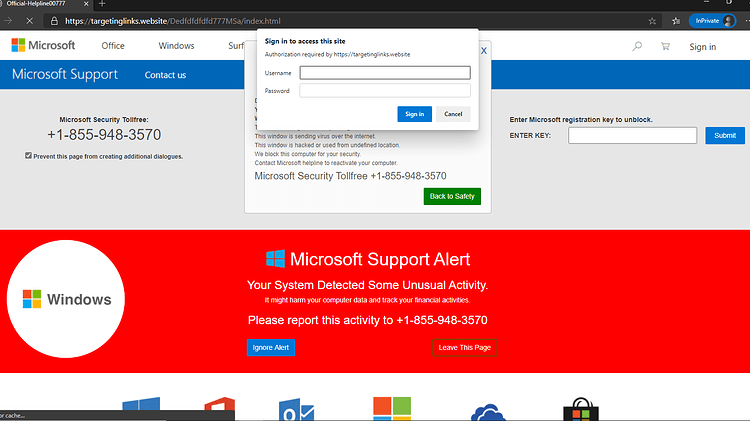Click the Sign in header link
The width and height of the screenshot is (750, 421).
pos(702,47)
